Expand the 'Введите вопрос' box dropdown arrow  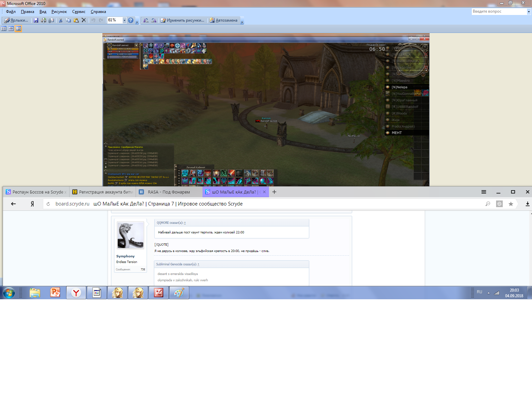(x=529, y=12)
